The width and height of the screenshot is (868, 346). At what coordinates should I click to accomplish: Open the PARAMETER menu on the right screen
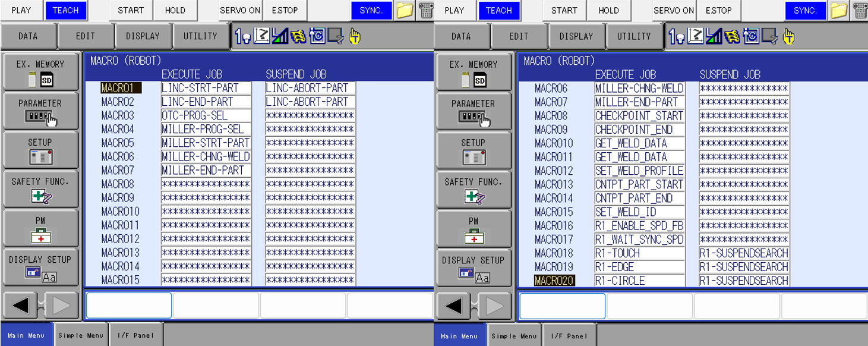click(x=474, y=111)
